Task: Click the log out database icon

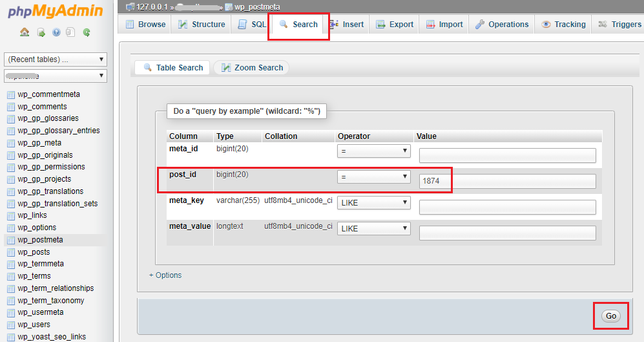Action: pos(40,32)
